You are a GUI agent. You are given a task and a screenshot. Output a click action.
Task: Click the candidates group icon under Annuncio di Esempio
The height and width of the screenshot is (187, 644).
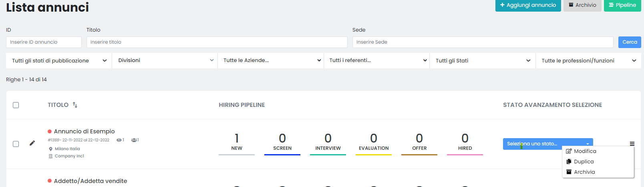pyautogui.click(x=134, y=140)
